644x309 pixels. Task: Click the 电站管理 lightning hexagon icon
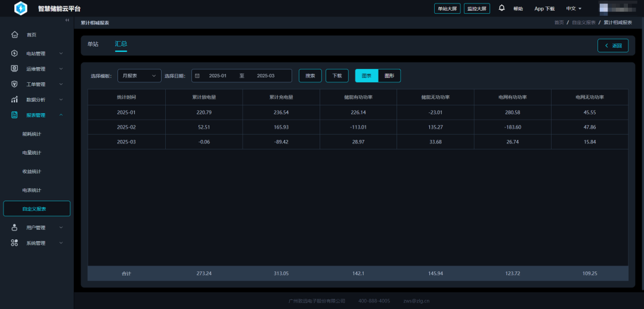(14, 53)
